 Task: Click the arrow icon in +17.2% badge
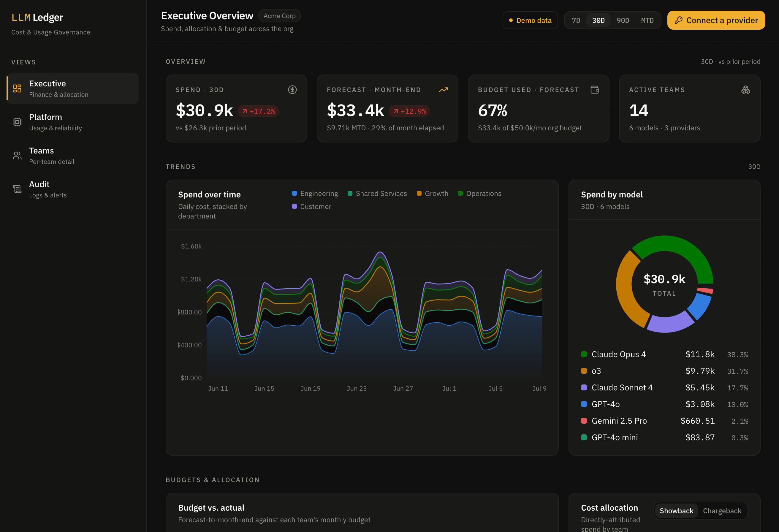pos(245,111)
